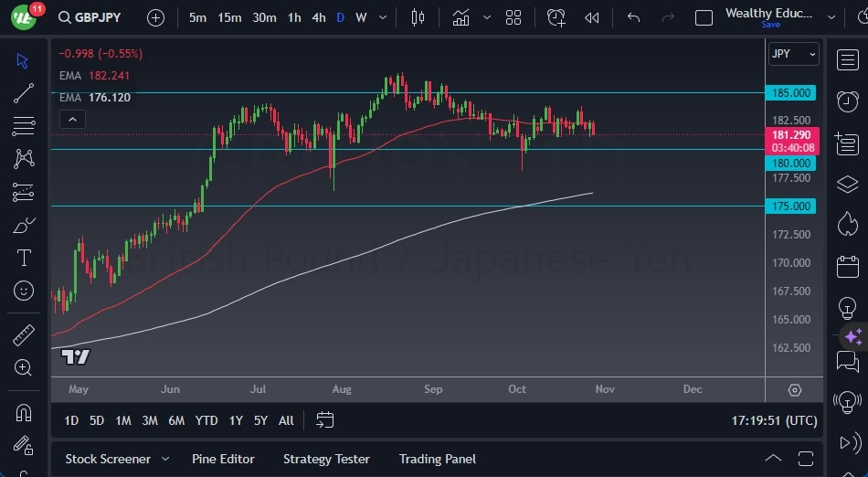
Task: Open the ideas lightbulb panel
Action: [x=848, y=308]
